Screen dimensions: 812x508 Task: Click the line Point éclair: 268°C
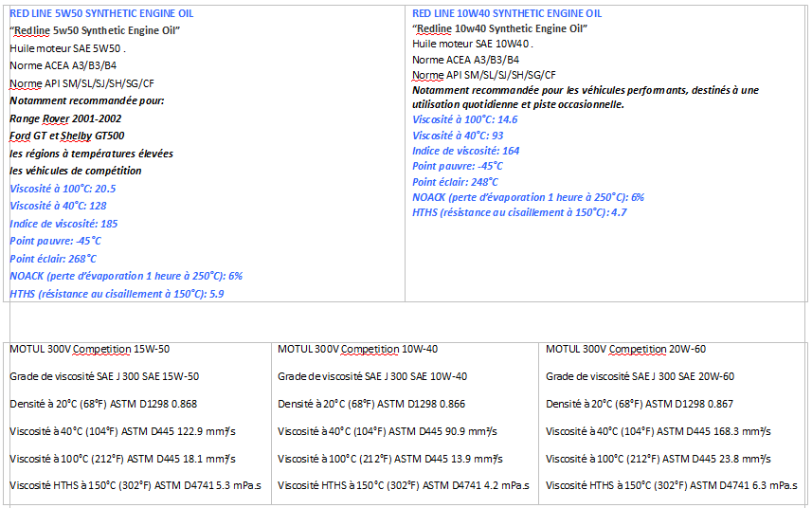53,259
